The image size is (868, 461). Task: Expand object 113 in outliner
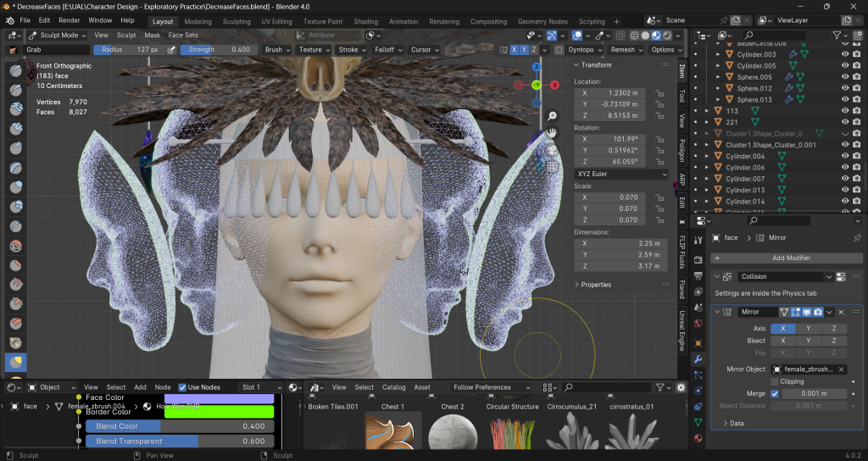point(707,111)
